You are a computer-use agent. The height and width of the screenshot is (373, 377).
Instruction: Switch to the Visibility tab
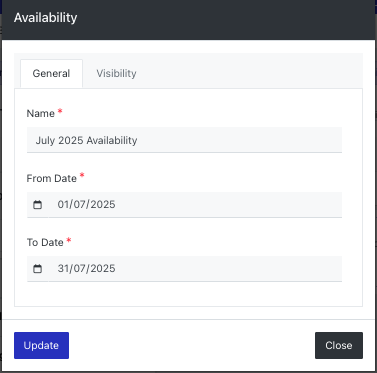coord(116,73)
